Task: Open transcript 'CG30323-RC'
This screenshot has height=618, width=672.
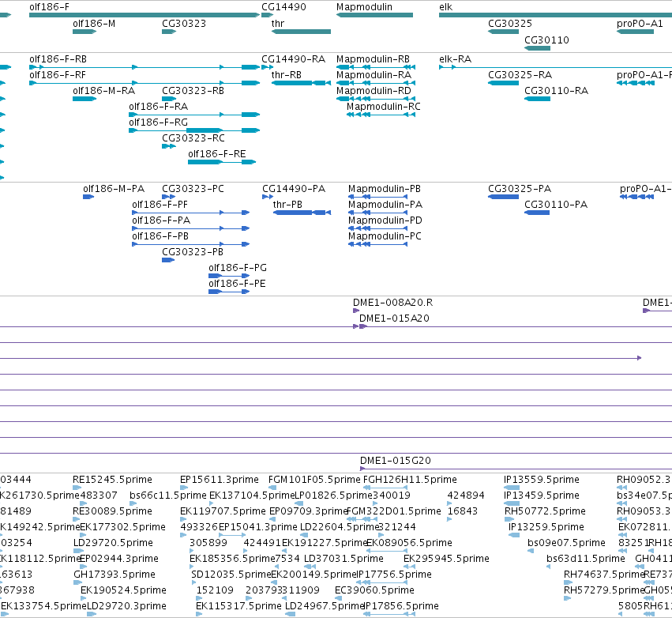Action: coord(193,138)
